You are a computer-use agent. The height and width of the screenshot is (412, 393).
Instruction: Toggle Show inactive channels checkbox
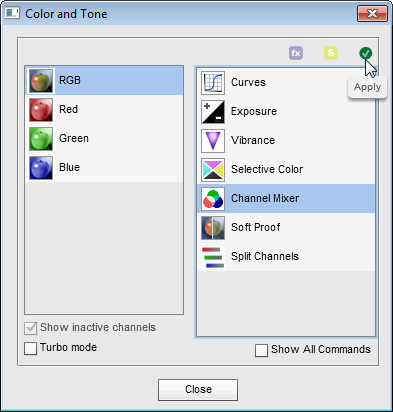pyautogui.click(x=30, y=328)
